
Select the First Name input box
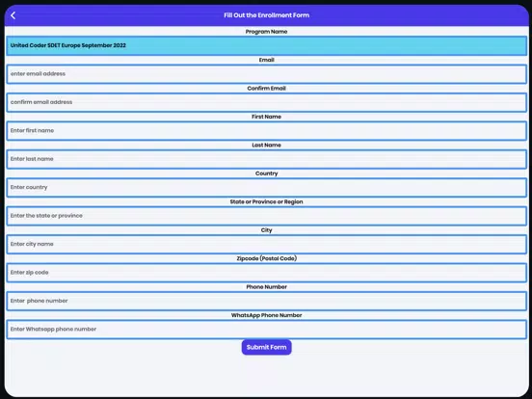tap(266, 131)
